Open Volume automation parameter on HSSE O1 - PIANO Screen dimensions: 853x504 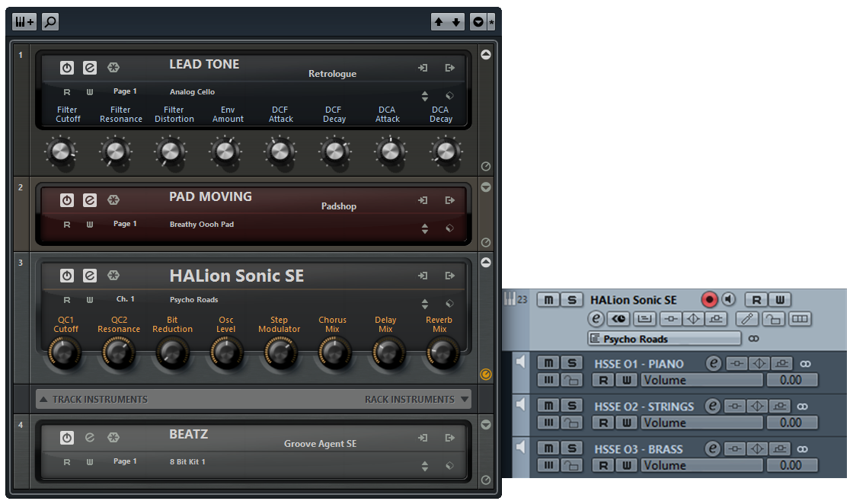701,380
